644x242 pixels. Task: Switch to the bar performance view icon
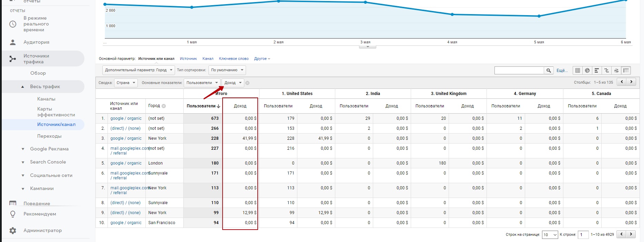(597, 70)
